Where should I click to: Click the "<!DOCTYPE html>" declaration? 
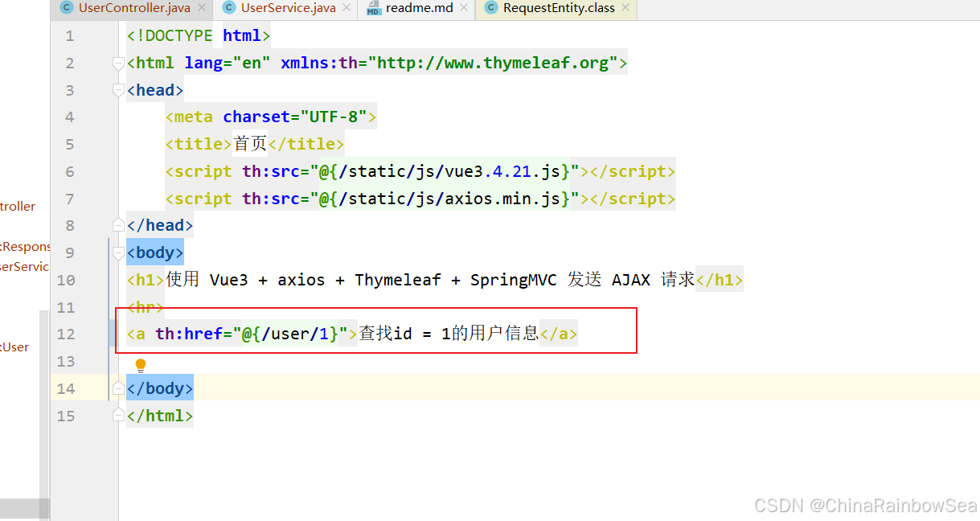click(x=199, y=36)
